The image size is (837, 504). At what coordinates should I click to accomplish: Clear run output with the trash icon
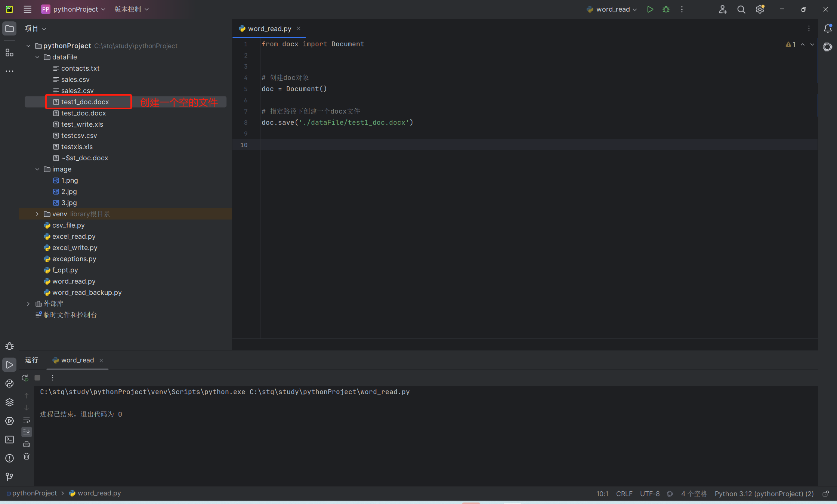coord(27,456)
